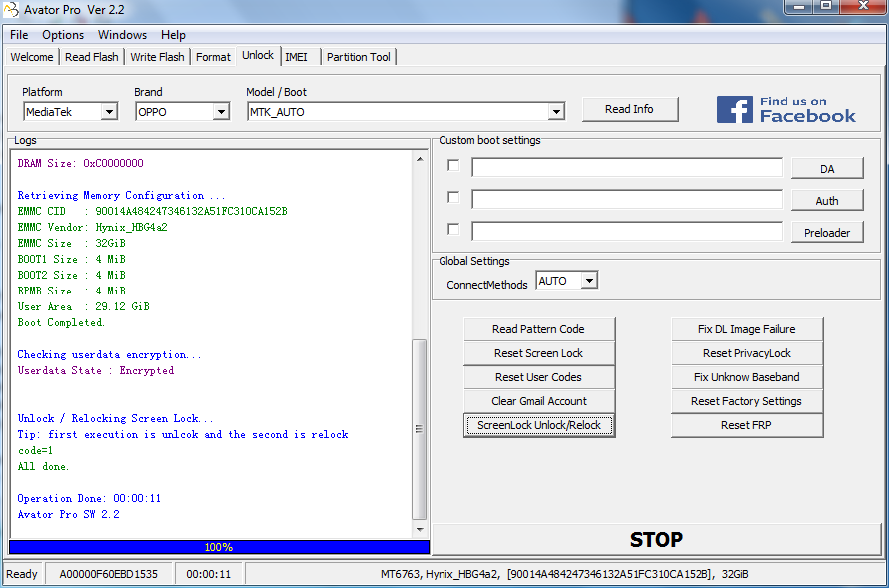Enable the custom DA file checkbox
889x588 pixels.
453,165
